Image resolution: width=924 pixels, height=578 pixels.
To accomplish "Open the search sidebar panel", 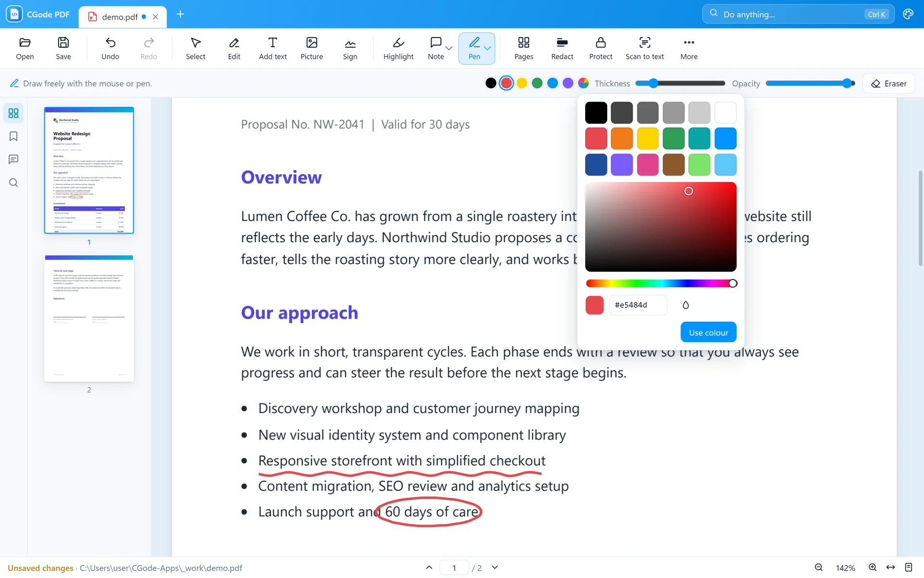I will tap(13, 183).
